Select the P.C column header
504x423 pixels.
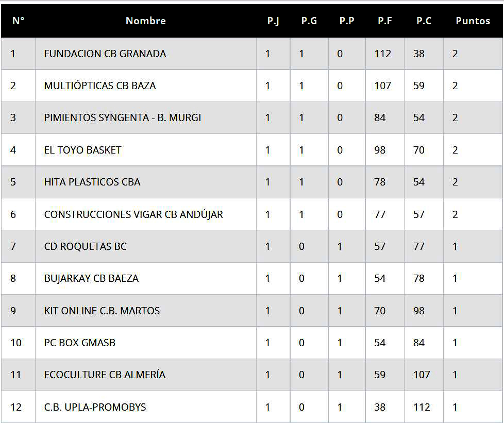point(424,21)
